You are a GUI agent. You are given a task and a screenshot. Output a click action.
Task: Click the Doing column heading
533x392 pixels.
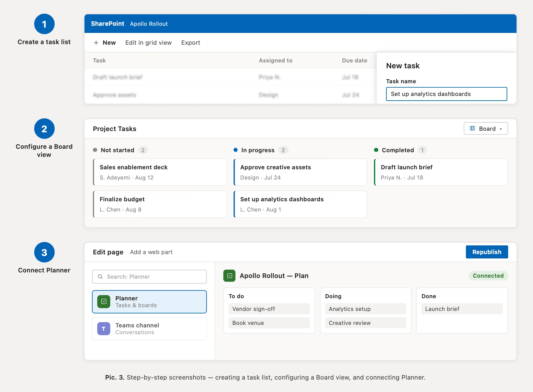click(333, 296)
